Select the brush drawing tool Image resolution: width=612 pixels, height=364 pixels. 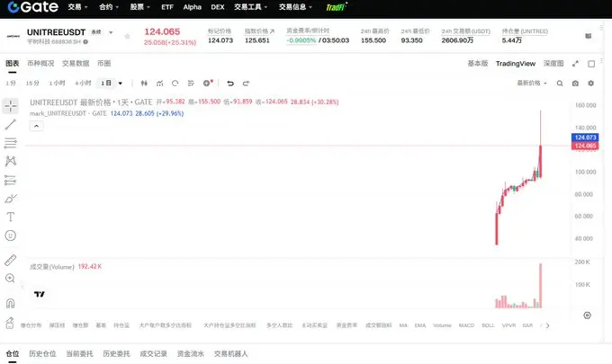click(11, 199)
